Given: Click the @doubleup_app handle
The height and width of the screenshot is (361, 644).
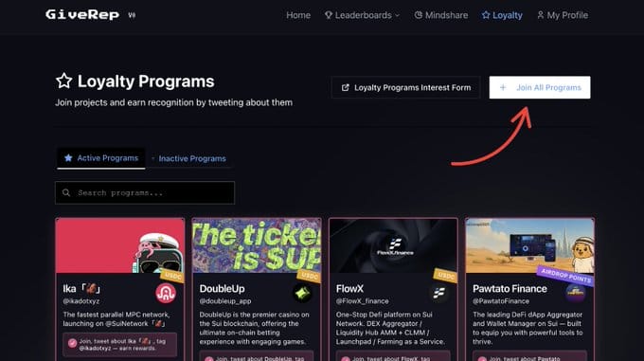Looking at the screenshot, I should tap(225, 301).
